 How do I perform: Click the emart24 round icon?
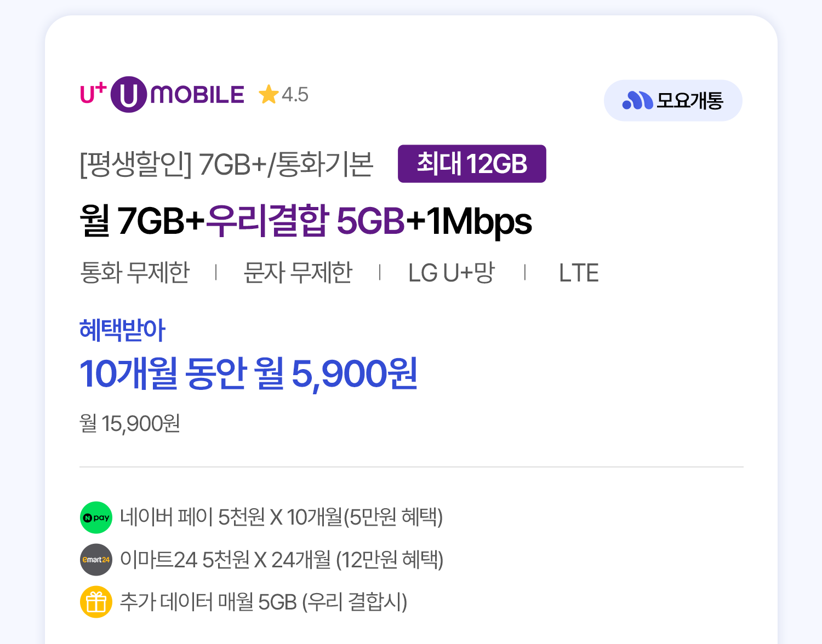(96, 560)
